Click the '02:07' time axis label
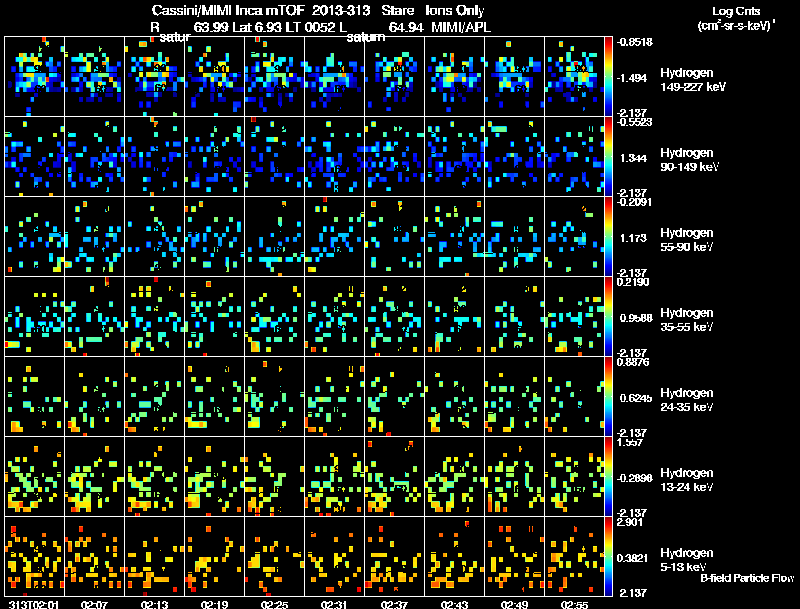Screen dimensions: 800x609 point(94,605)
